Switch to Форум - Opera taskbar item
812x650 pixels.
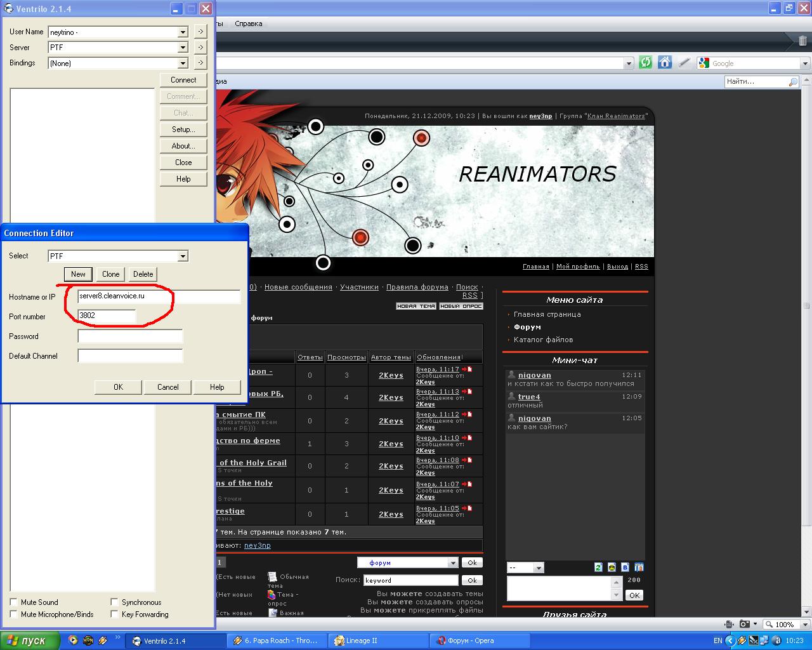(x=480, y=640)
